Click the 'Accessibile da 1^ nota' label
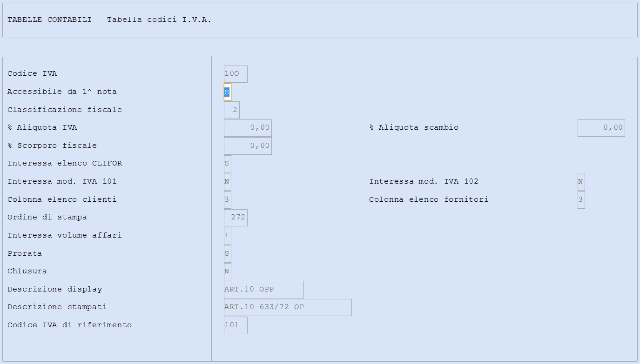The width and height of the screenshot is (640, 364). [62, 92]
